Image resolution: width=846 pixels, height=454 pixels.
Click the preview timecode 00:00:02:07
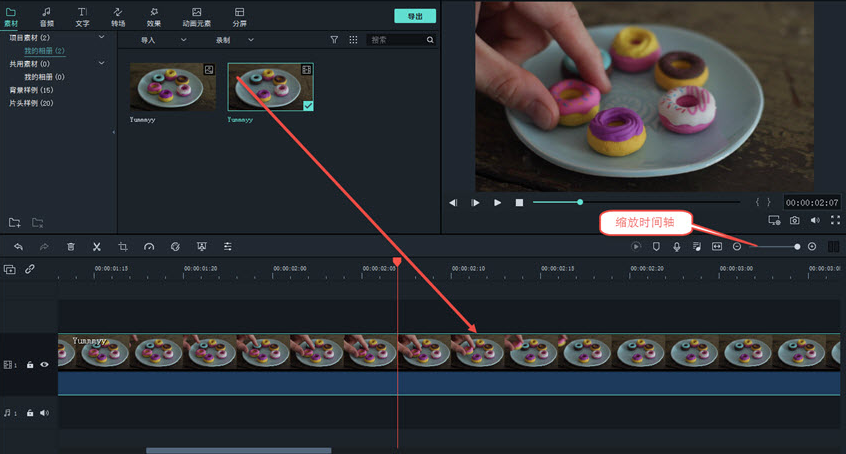coord(812,202)
